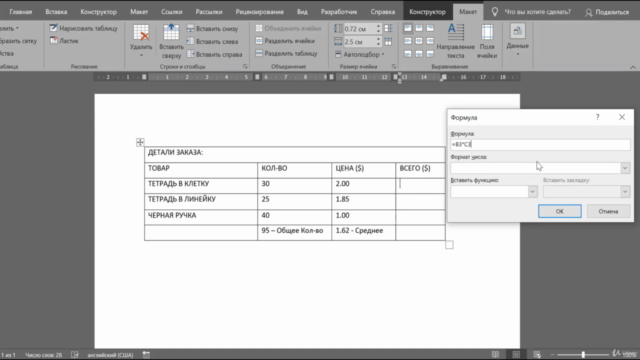Click the table move handle icon
Screen dimensions: 640x360
pyautogui.click(x=140, y=142)
